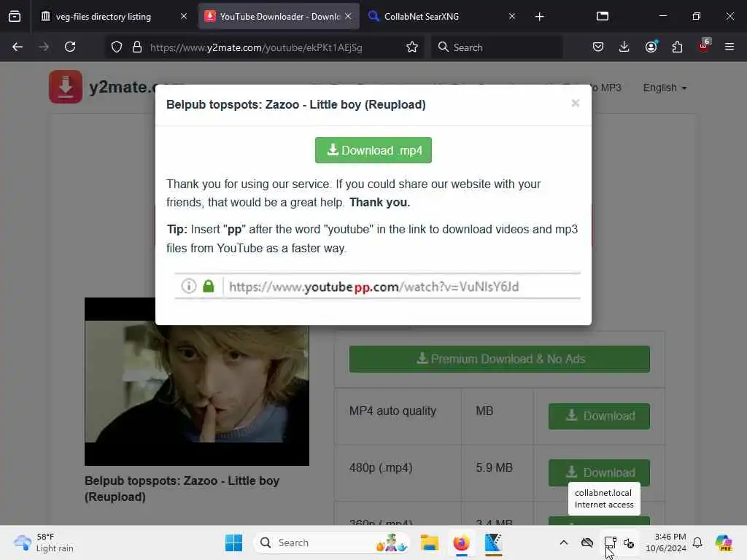Click the video title below thumbnail
Image resolution: width=747 pixels, height=560 pixels.
point(182,489)
